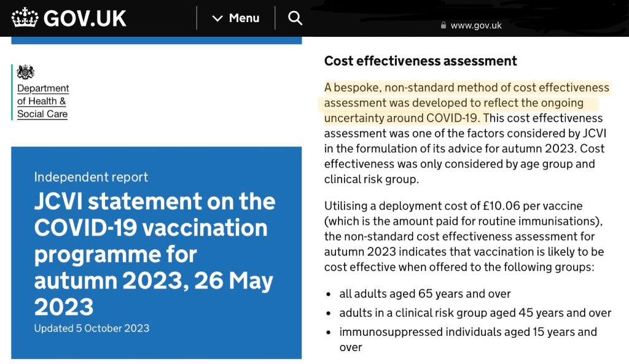Open the GOV.UK wordmark homepage link
Image resolution: width=629 pixels, height=364 pixels.
click(x=85, y=18)
